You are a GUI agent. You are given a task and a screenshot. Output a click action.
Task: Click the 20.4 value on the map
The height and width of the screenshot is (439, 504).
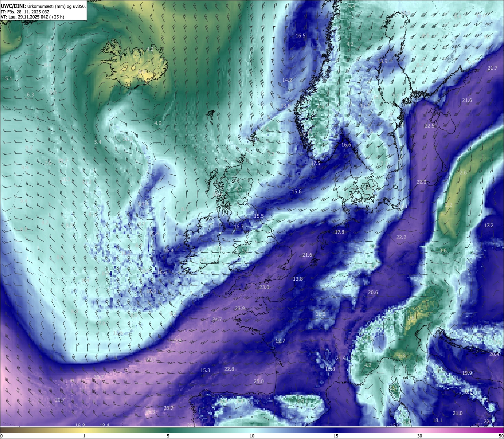tap(494, 354)
